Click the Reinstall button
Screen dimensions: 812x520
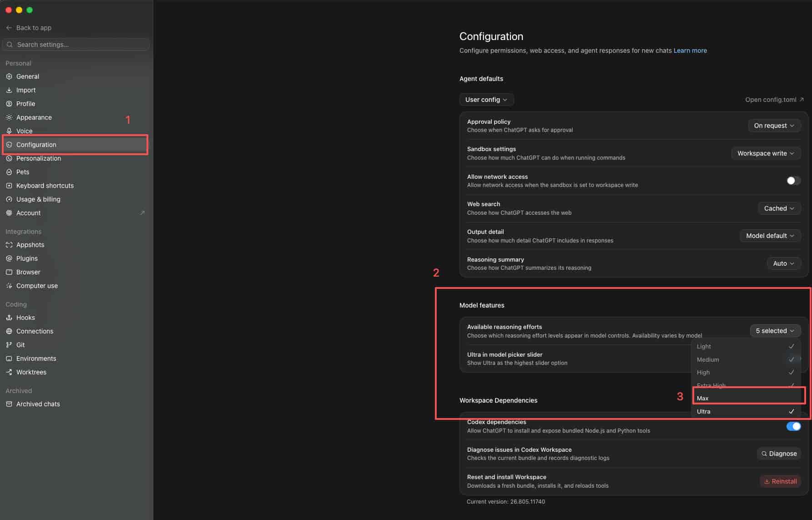tap(780, 481)
